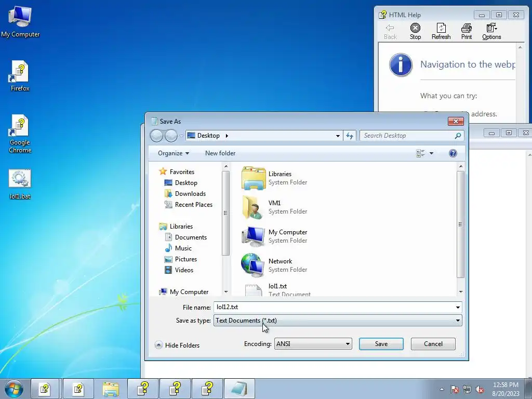Close the Save As dialog
Screen dimensions: 532x399
click(456, 122)
